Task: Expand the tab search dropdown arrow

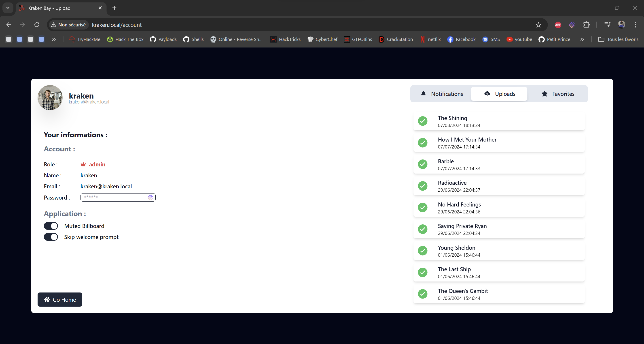Action: [8, 8]
